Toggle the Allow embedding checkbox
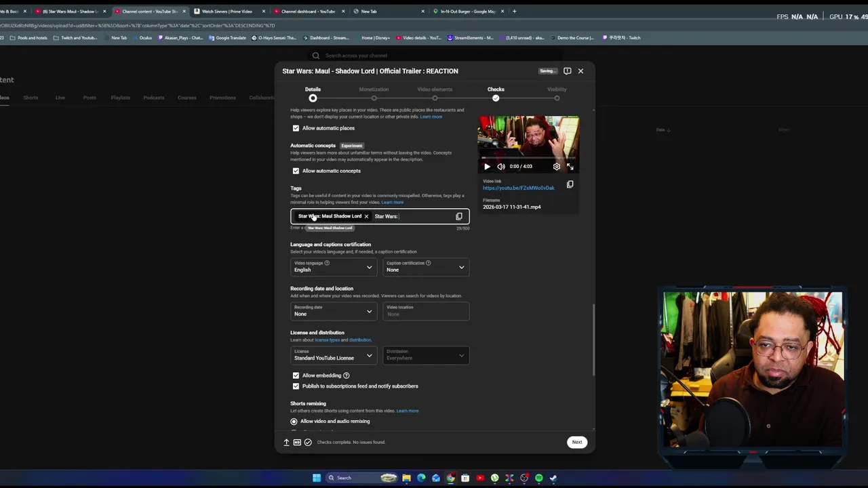The width and height of the screenshot is (868, 488). (x=296, y=375)
